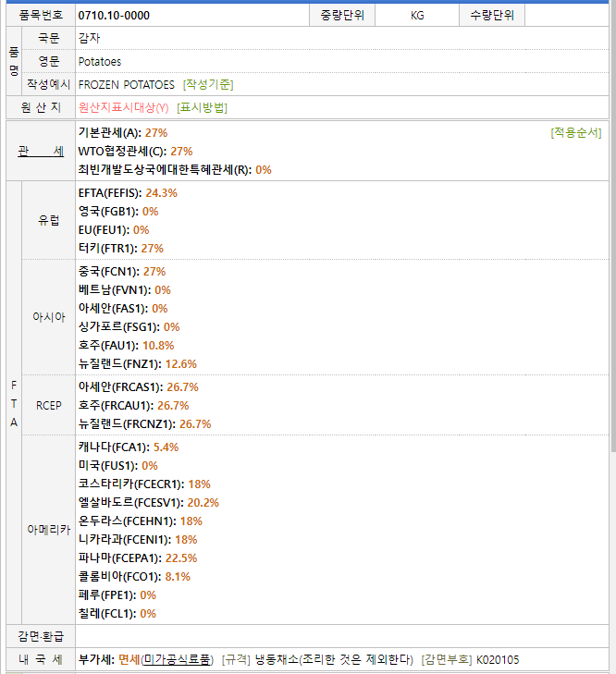Open the 작성기준 link beside FROZEN POTATOES
The image size is (616, 674).
pyautogui.click(x=208, y=84)
